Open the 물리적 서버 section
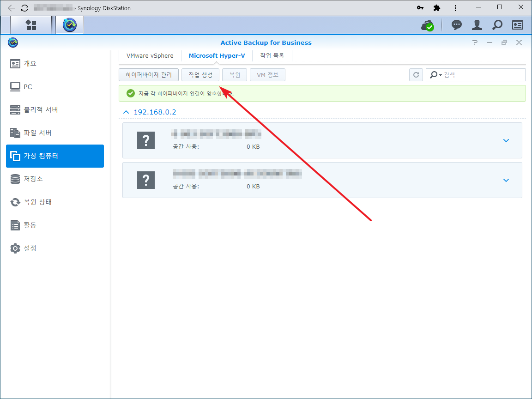This screenshot has height=399, width=532. tap(55, 109)
